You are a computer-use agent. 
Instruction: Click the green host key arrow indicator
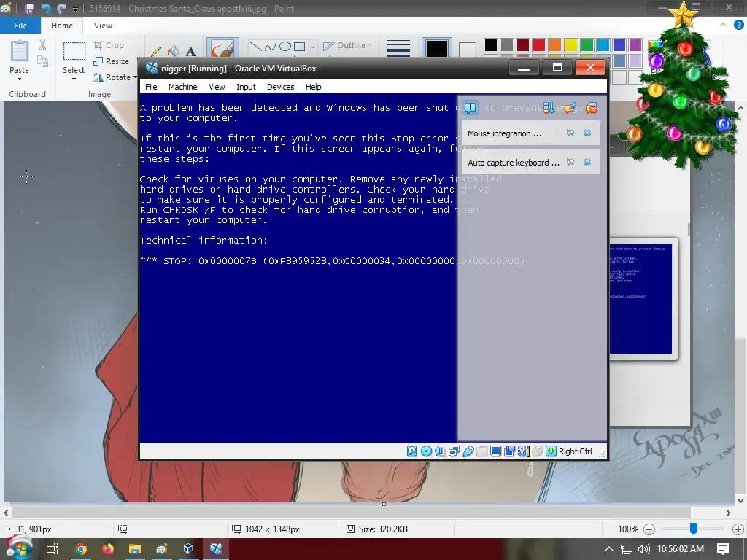click(551, 451)
